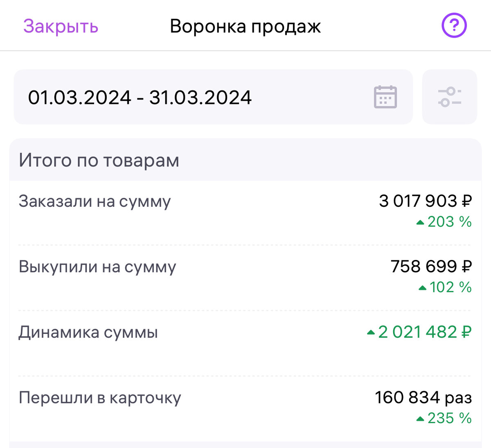Tap the Воронка продаж title
This screenshot has width=491, height=448.
[x=245, y=27]
